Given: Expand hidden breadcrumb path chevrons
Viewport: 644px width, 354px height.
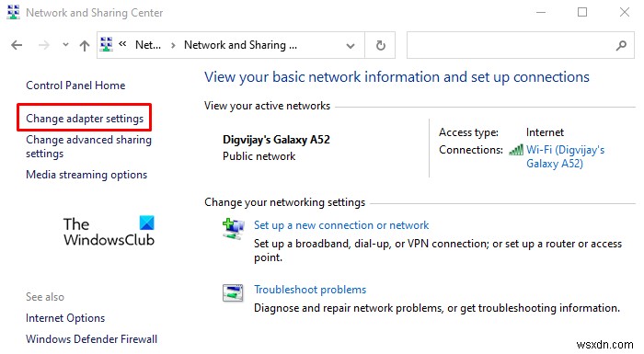Looking at the screenshot, I should pos(122,43).
